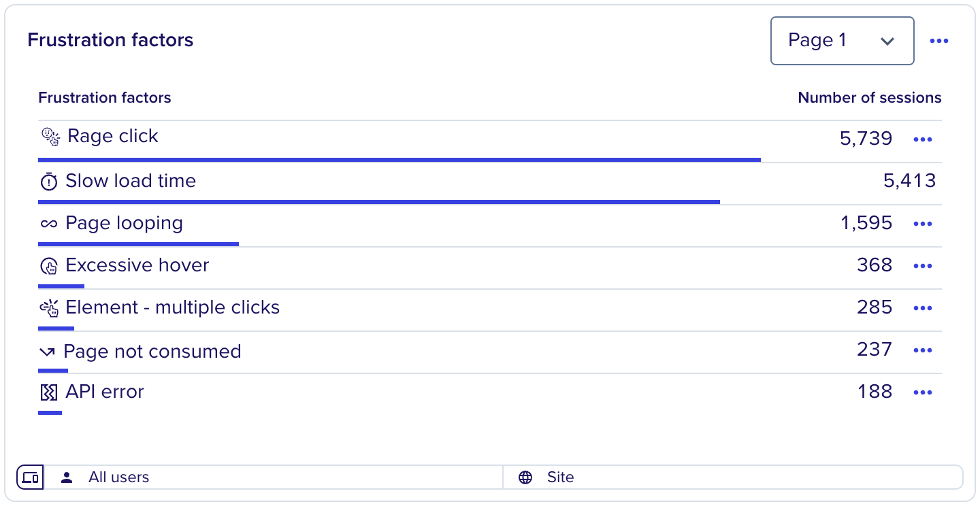Click the Slow load time stopwatch icon

coord(49,182)
